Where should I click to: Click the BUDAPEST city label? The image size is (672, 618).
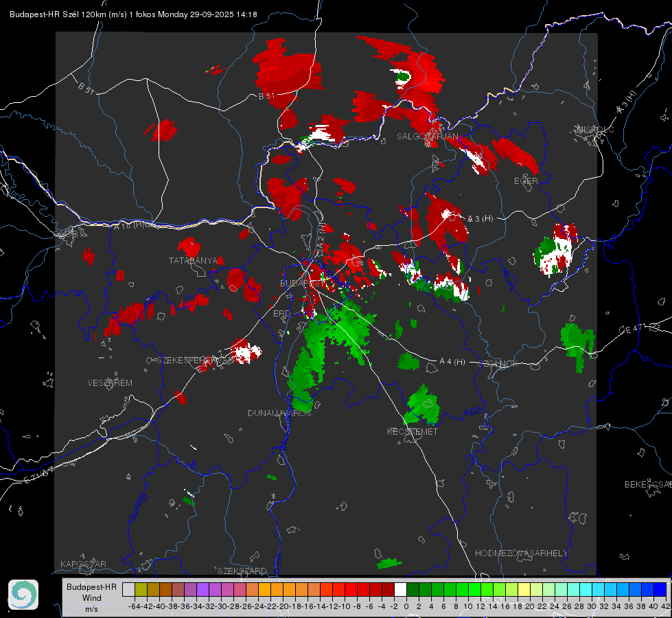[x=302, y=284]
